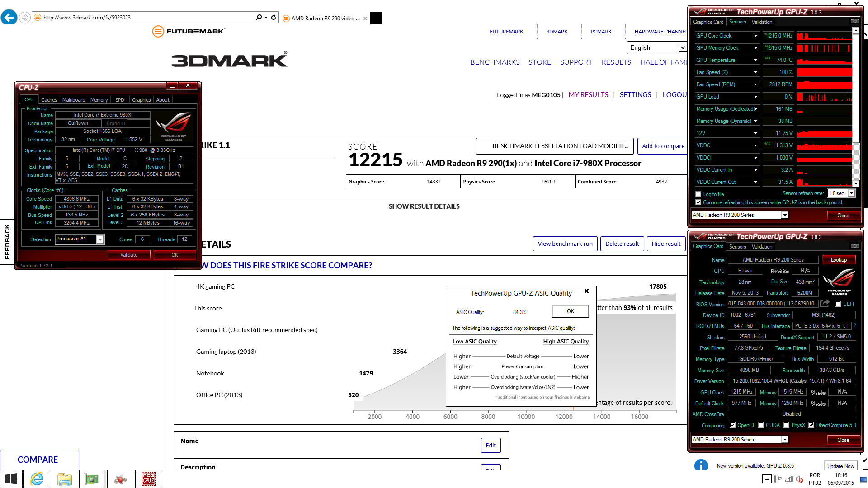Screen dimensions: 868x488
Task: Click OK in the ASIC Quality dialog
Action: [x=571, y=311]
